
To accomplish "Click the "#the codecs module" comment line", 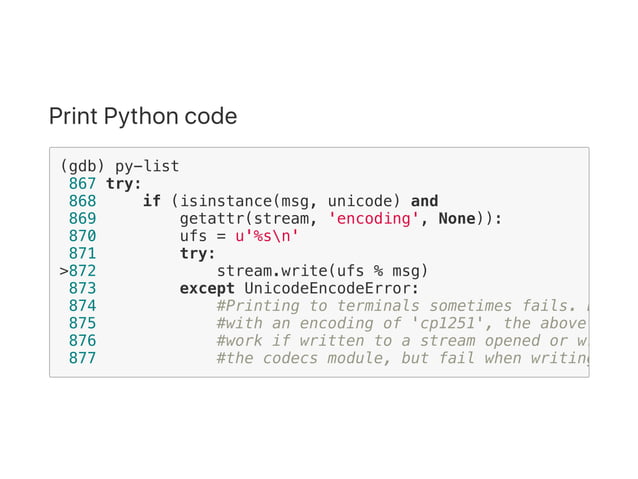I will click(x=400, y=358).
